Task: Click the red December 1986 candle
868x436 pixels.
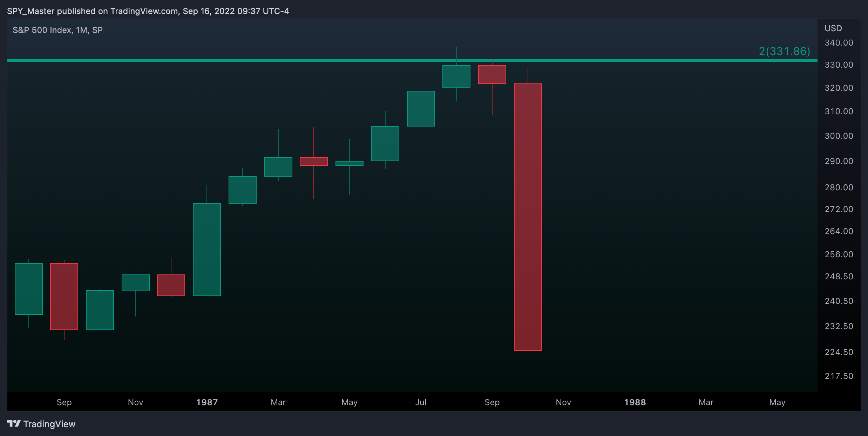Action: 171,285
